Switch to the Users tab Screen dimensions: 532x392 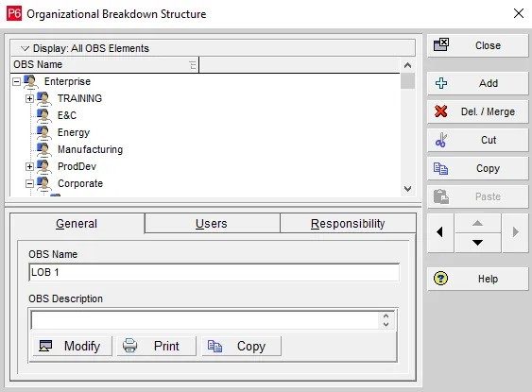tap(212, 224)
